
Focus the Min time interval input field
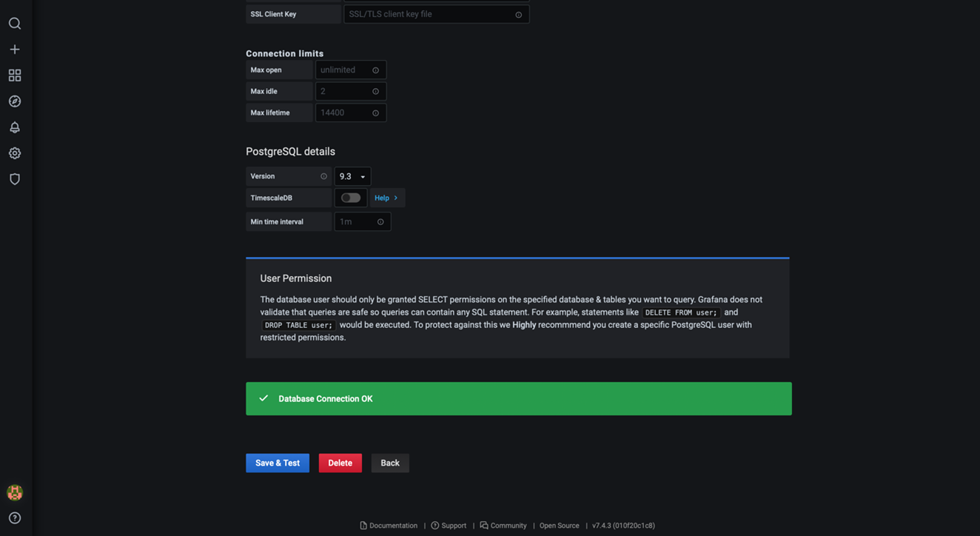point(363,221)
